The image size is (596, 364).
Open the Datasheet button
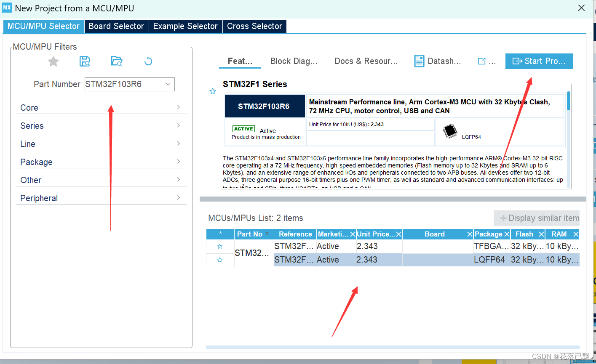[x=438, y=61]
